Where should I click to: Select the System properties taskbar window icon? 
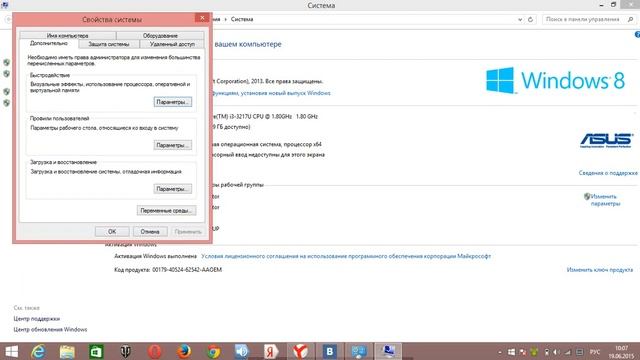pyautogui.click(x=388, y=351)
